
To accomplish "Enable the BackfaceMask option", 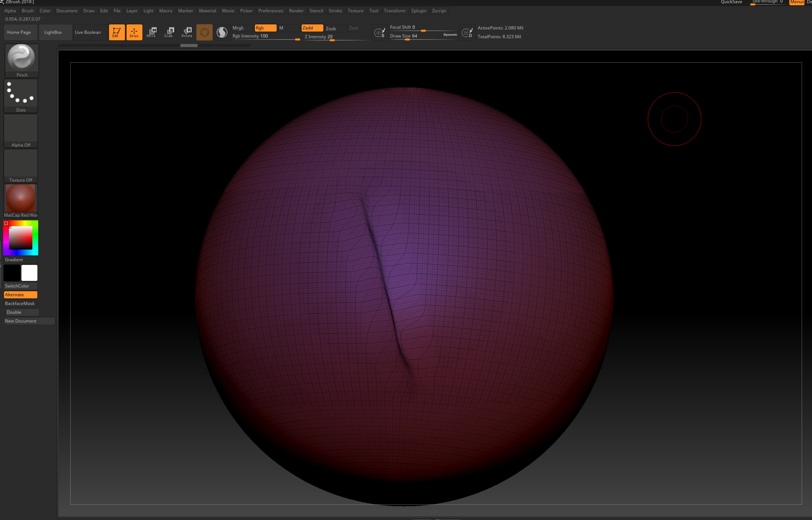I will (21, 304).
